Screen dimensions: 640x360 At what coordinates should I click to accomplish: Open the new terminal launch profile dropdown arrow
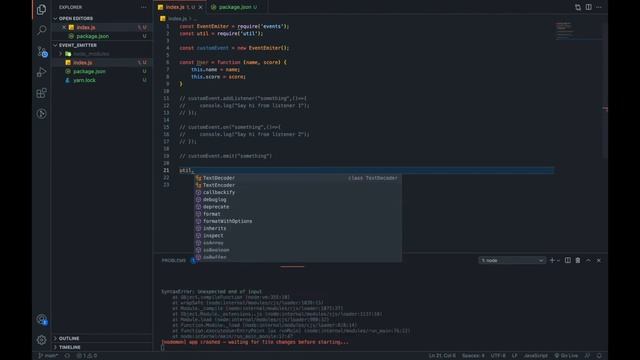click(558, 260)
